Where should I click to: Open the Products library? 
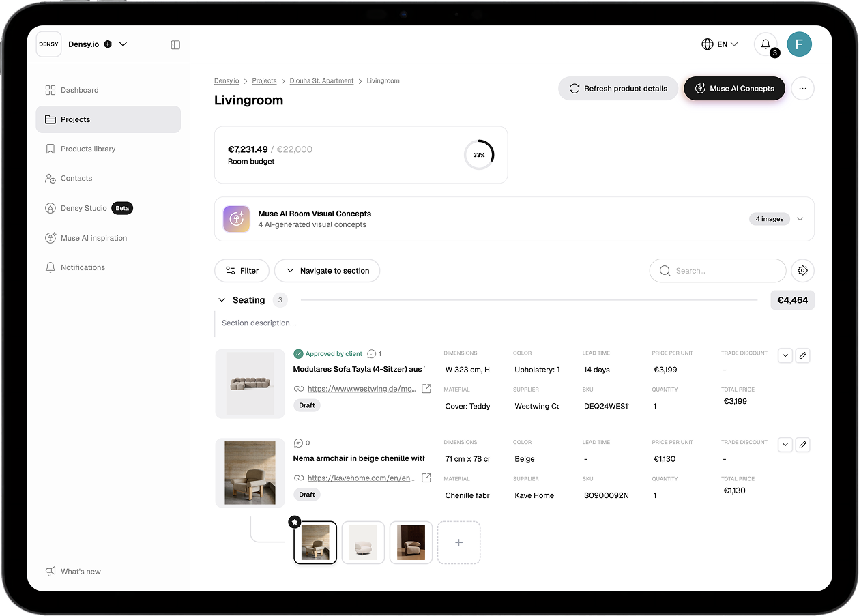coord(89,149)
